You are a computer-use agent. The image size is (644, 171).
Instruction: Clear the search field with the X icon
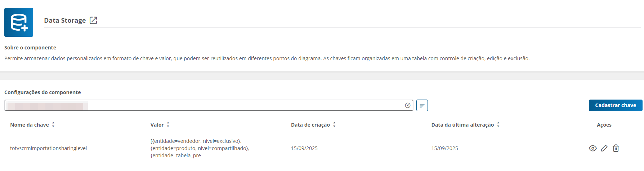[x=407, y=105]
